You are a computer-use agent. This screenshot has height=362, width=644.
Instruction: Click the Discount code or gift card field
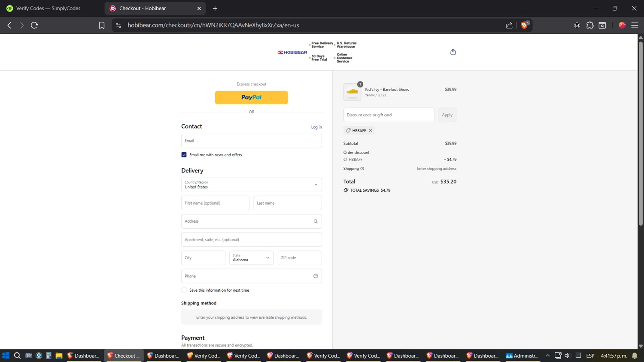(x=389, y=115)
